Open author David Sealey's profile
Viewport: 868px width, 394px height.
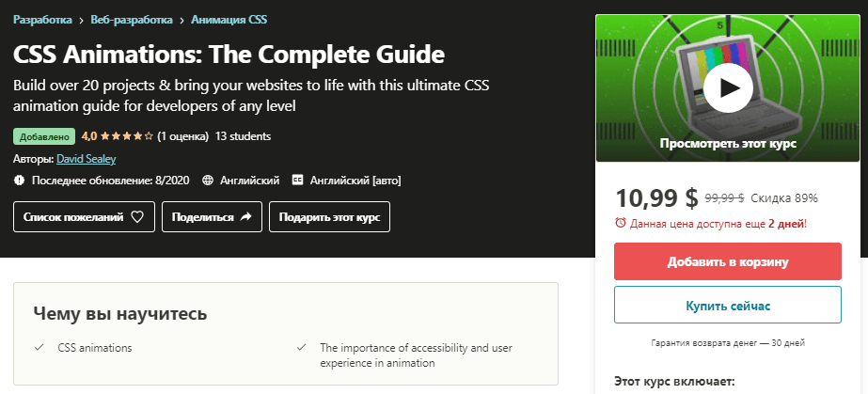(x=87, y=159)
